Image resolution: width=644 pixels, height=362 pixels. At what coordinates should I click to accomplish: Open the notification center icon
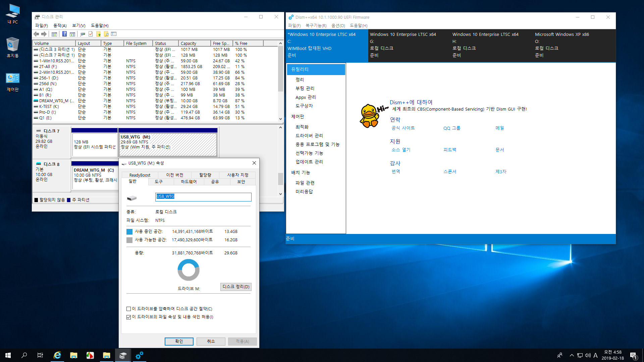(633, 355)
